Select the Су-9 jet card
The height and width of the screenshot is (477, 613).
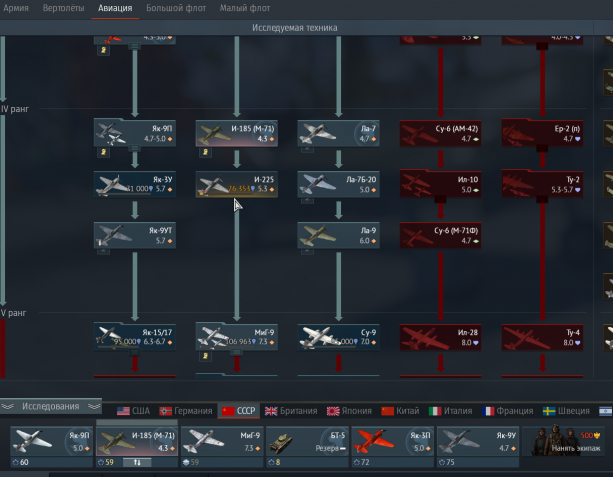pos(339,337)
